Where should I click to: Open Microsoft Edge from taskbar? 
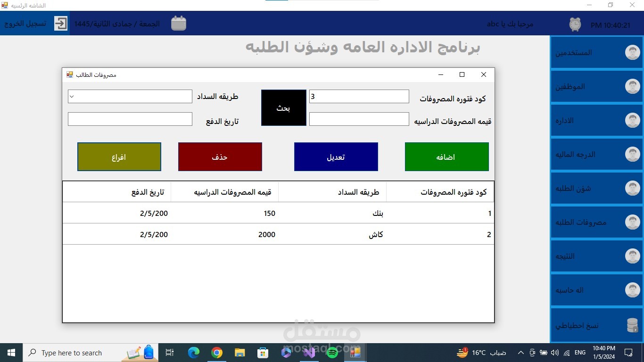[x=194, y=353]
